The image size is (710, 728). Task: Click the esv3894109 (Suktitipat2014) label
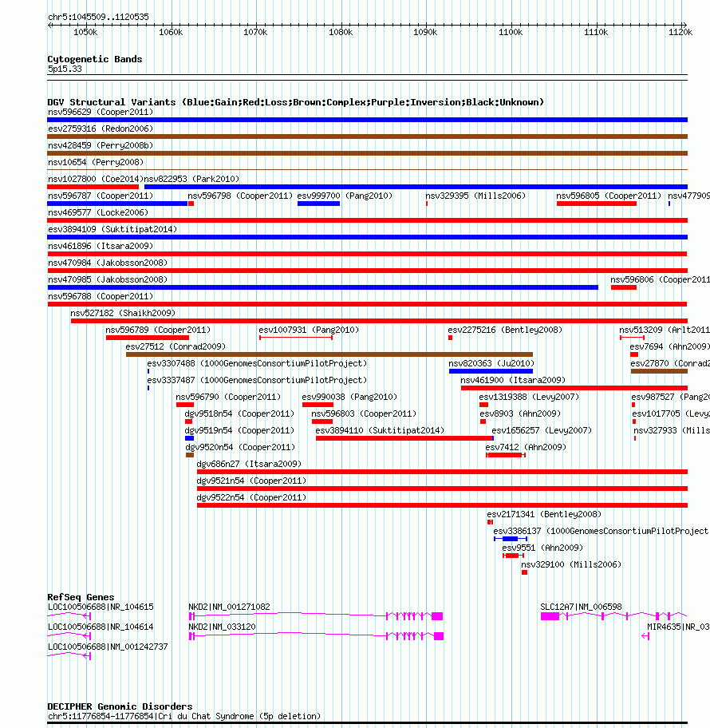[x=112, y=229]
